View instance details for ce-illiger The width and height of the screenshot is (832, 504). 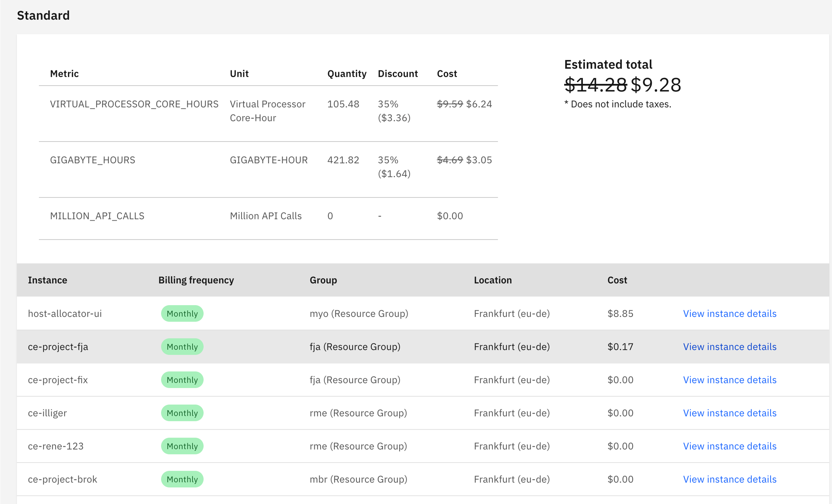pyautogui.click(x=729, y=412)
